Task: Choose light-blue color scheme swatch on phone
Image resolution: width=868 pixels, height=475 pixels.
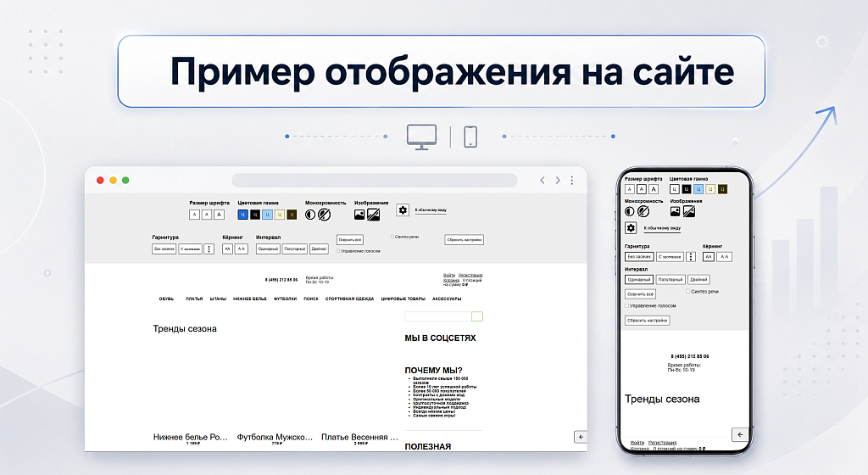Action: (698, 189)
